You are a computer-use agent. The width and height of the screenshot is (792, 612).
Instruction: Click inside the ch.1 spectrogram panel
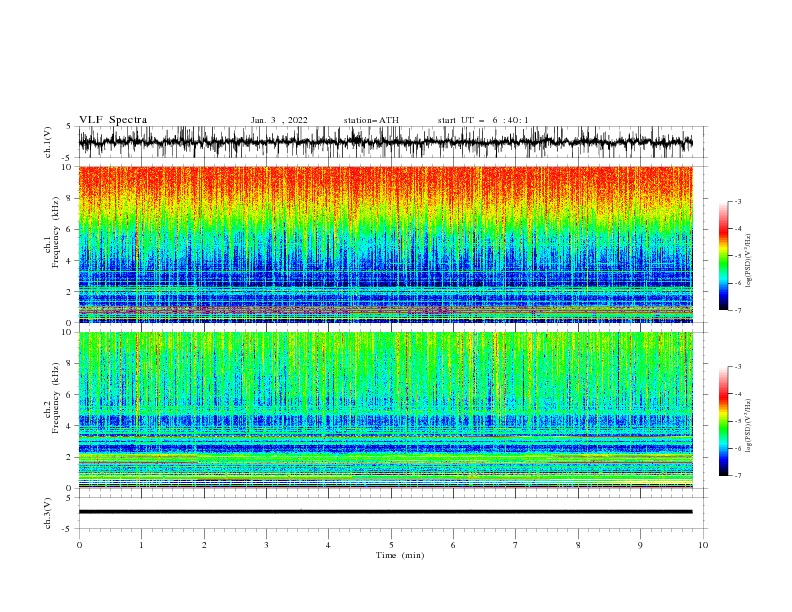[x=385, y=244]
